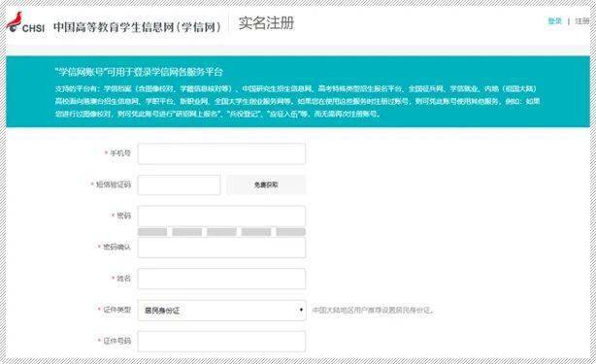Expand the 证件类型 dropdown showing 居民身份证
The height and width of the screenshot is (364, 596).
(221, 310)
